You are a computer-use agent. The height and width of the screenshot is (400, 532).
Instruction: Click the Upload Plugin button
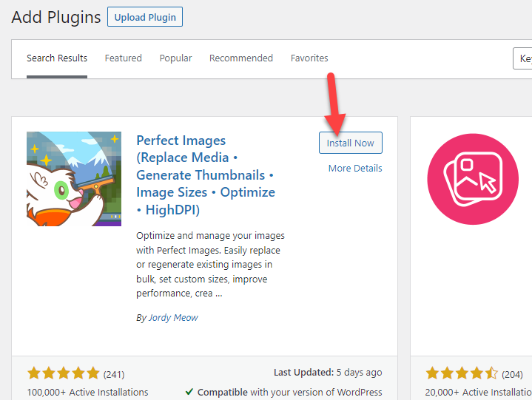145,17
